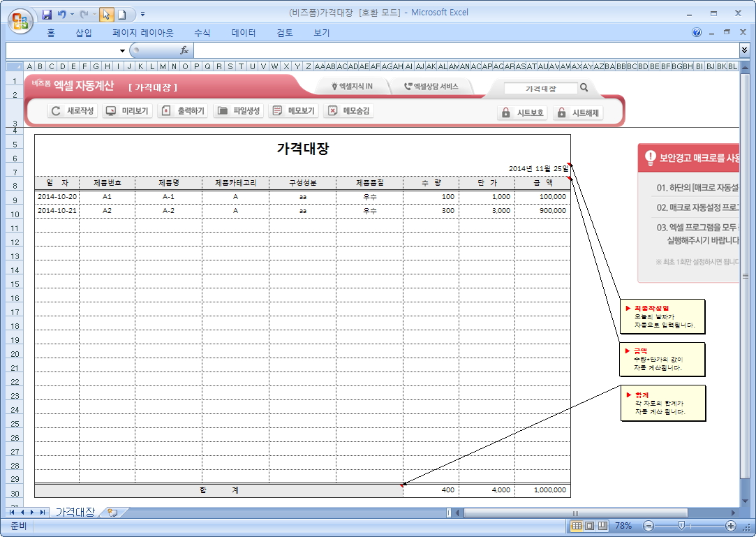The width and height of the screenshot is (756, 537).
Task: Open the 삽입 ribbon tab
Action: [x=83, y=33]
